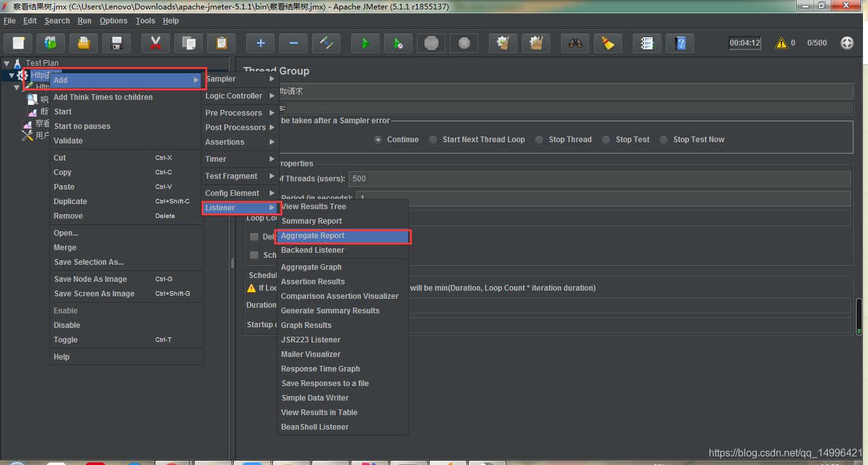Click the Test Plan flask icon
The image size is (868, 465).
[x=17, y=63]
